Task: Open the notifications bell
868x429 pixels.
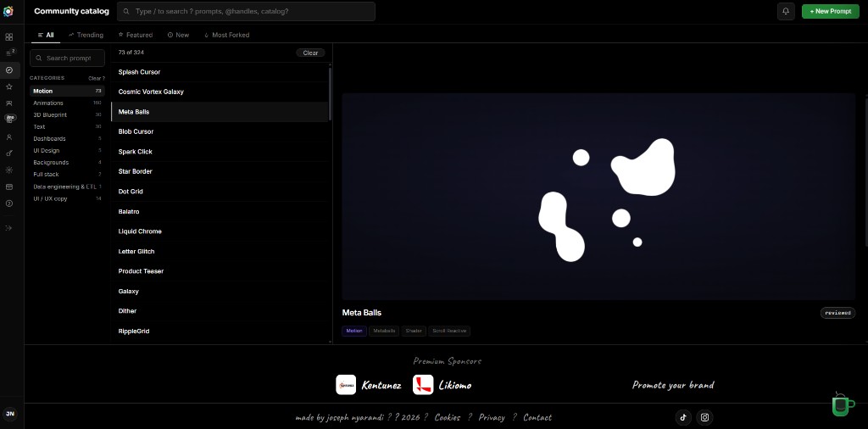Action: [x=786, y=11]
